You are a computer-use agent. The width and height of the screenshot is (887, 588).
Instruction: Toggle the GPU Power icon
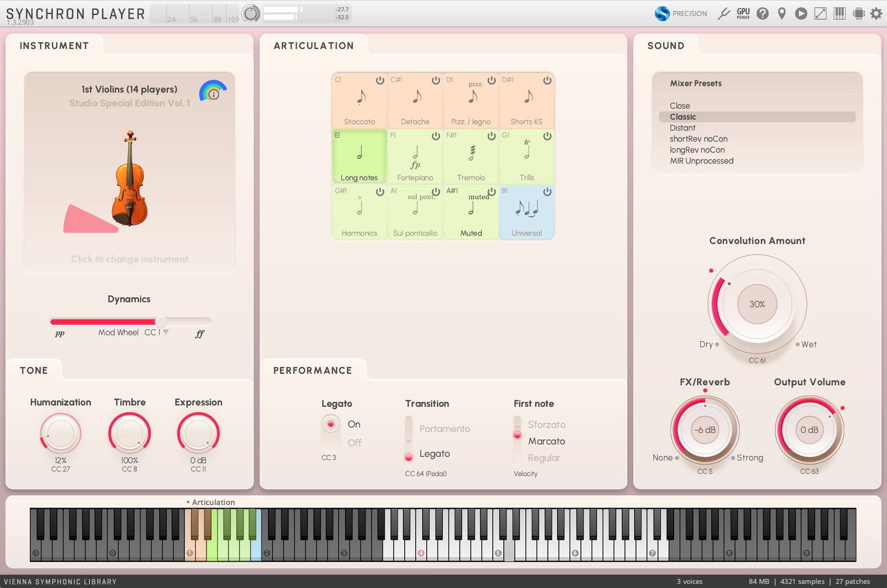[x=743, y=13]
